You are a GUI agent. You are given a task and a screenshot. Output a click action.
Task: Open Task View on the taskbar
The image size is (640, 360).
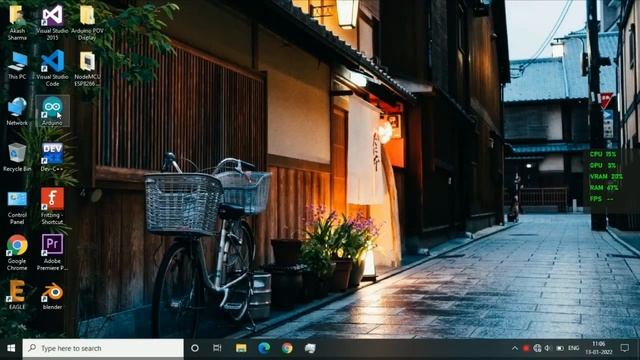[x=217, y=348]
